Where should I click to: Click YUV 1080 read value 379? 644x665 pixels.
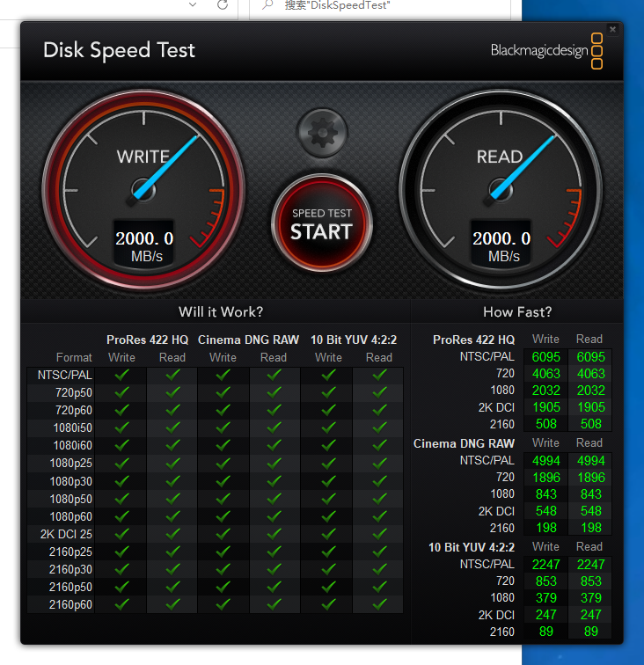591,598
